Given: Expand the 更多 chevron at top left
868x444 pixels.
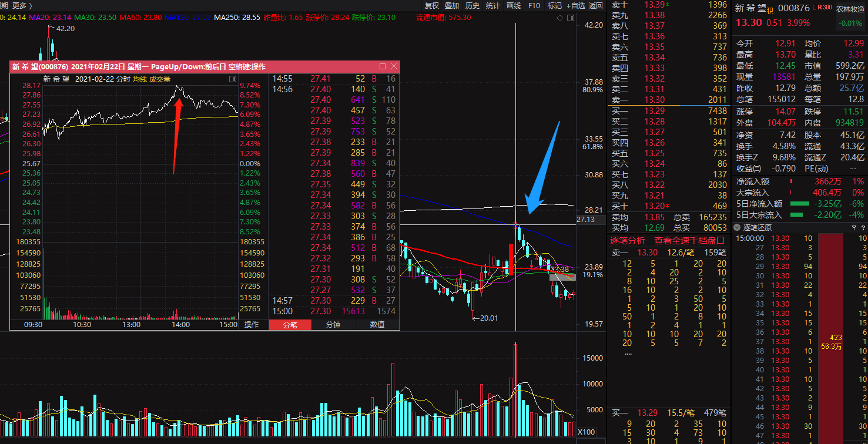Looking at the screenshot, I should point(29,5).
